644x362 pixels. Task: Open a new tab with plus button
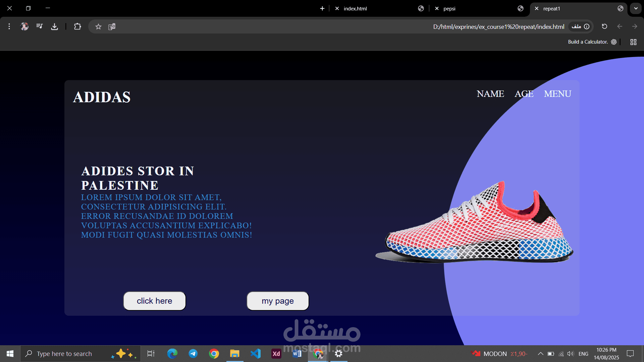click(x=322, y=8)
